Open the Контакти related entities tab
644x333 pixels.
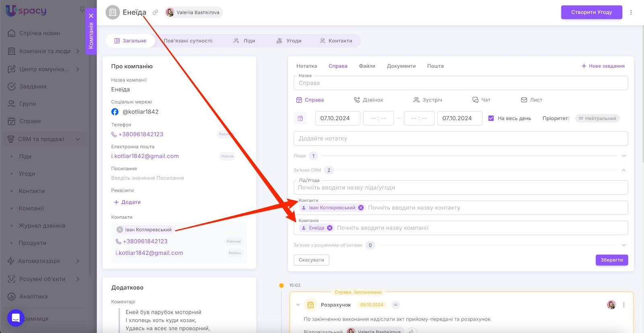point(336,41)
